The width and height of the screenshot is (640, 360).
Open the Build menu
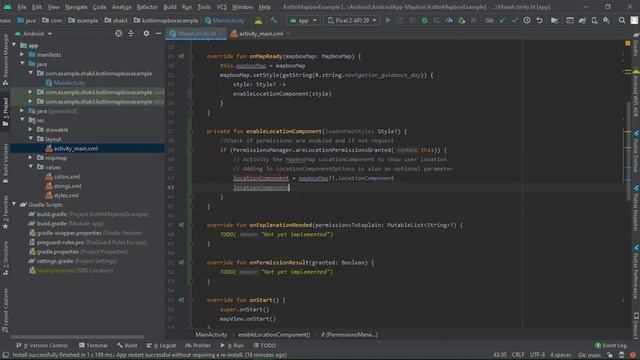point(170,7)
